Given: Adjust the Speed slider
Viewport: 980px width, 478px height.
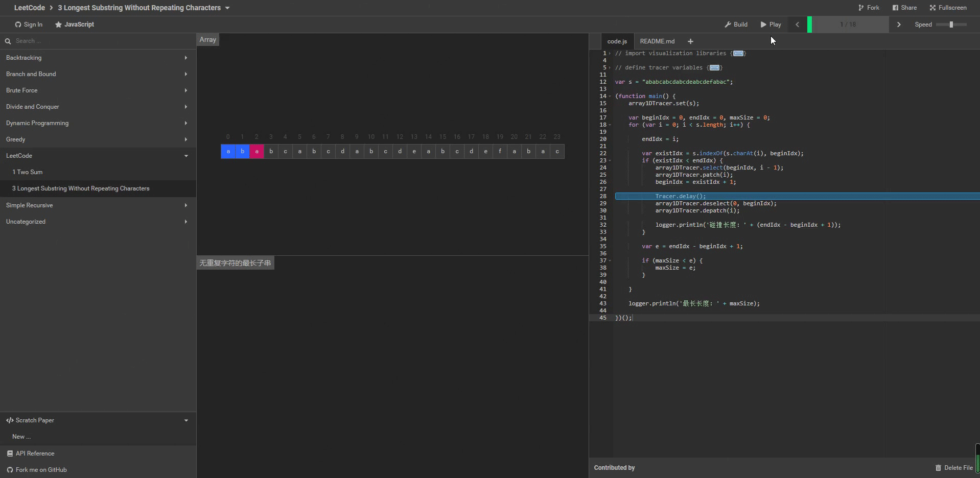Looking at the screenshot, I should (x=951, y=25).
